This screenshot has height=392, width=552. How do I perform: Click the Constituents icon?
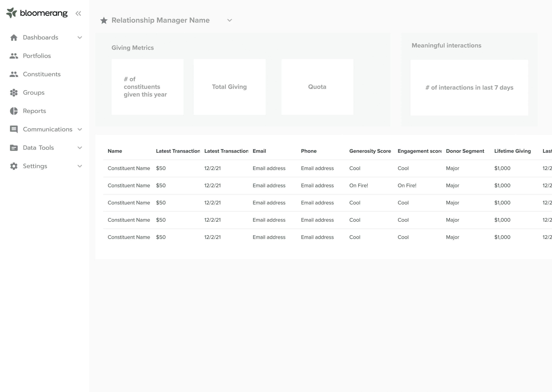coord(14,74)
